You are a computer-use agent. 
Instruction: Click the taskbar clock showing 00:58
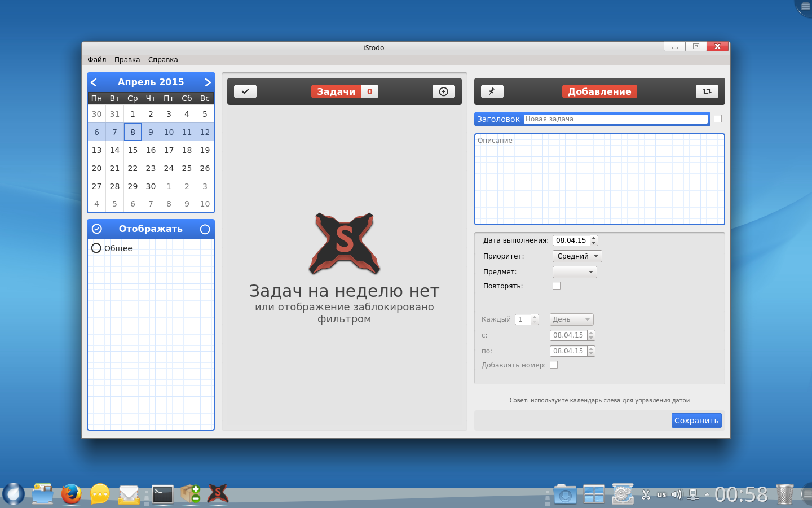click(x=741, y=494)
